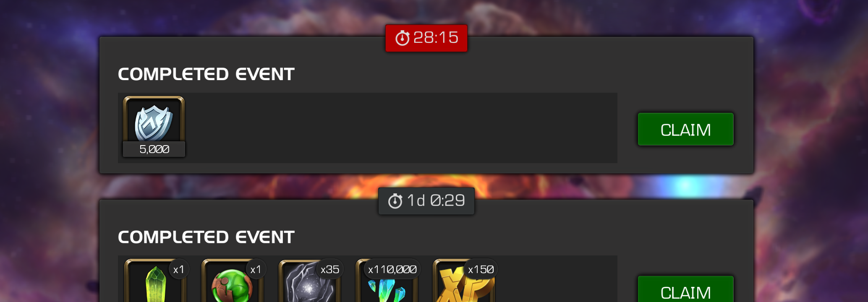Tap the 5,000 quantity label

(x=154, y=149)
